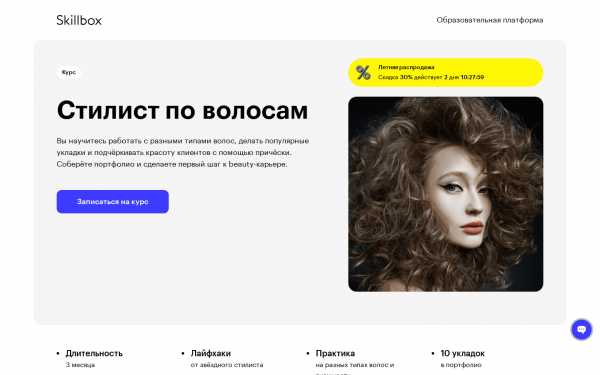Click "Записаться на курс" button
The image size is (600, 375).
112,202
